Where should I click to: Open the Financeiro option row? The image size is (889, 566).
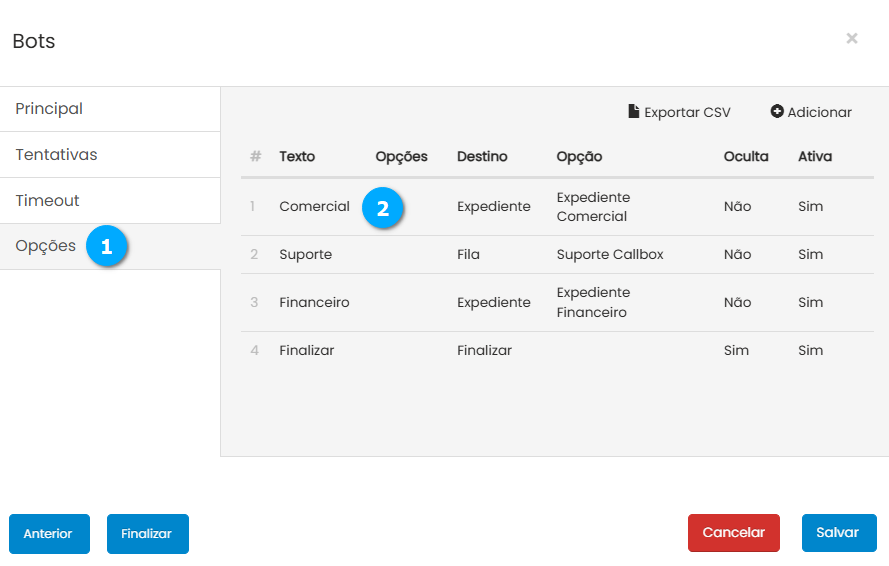tap(314, 303)
